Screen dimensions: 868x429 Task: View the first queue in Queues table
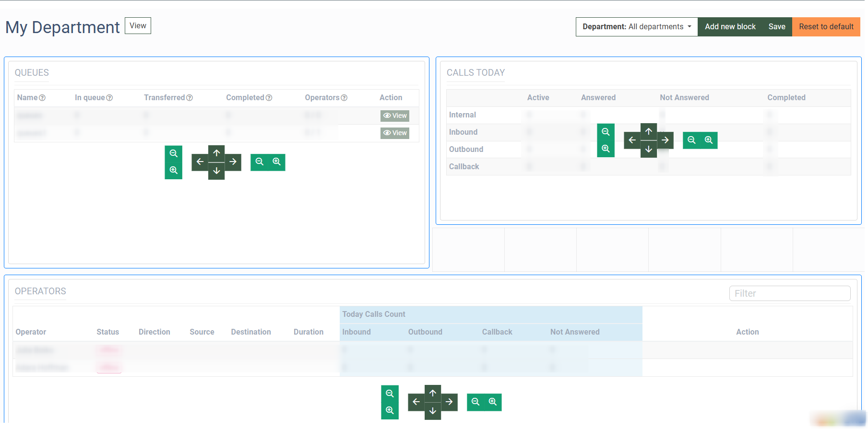pos(395,116)
